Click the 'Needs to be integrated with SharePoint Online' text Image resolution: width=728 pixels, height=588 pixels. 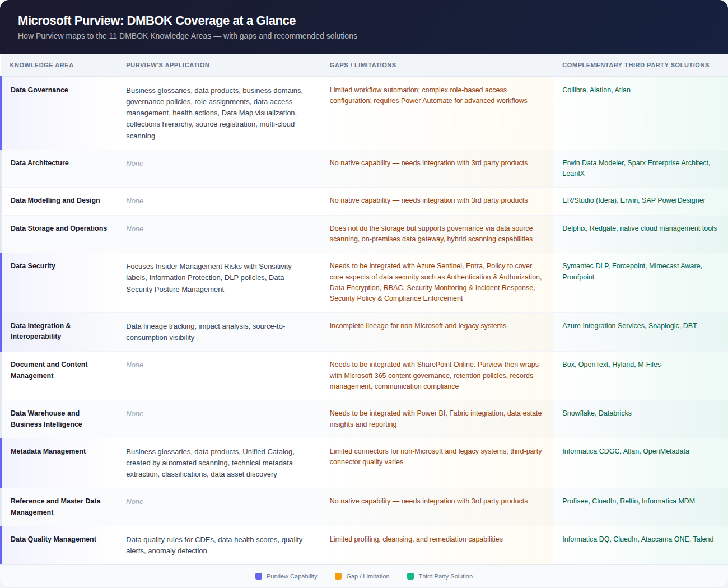point(434,375)
